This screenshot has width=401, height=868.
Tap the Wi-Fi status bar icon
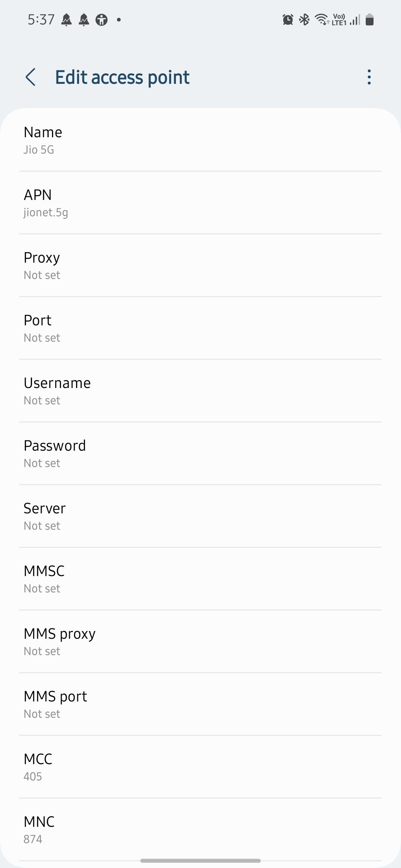[x=322, y=20]
